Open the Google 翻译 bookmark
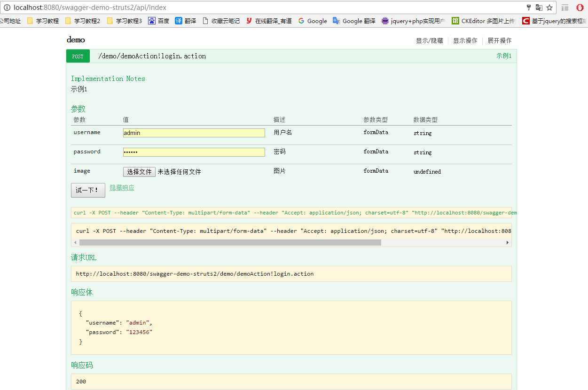The image size is (588, 390). click(354, 21)
